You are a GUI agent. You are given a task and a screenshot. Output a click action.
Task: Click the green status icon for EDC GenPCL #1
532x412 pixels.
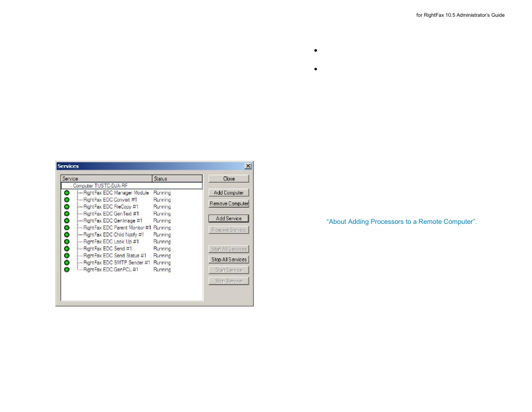point(67,270)
